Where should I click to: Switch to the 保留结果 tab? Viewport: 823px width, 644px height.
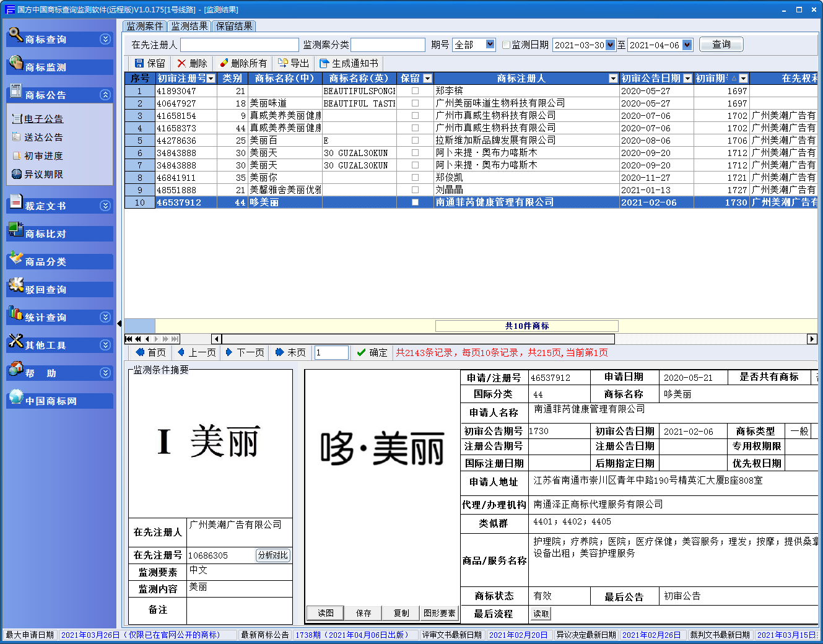tap(234, 26)
